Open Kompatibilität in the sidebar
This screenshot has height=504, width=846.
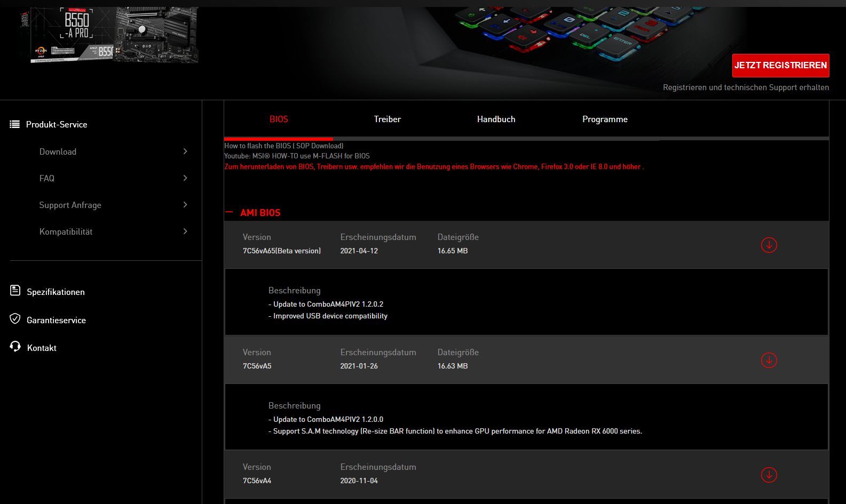click(x=66, y=231)
